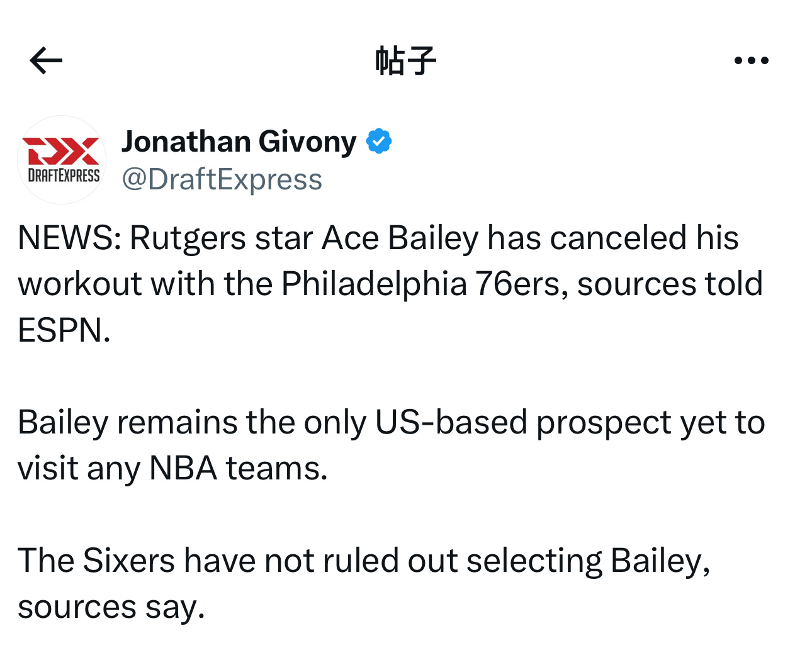This screenshot has width=812, height=660.
Task: Open the three-dot more options menu
Action: 752,60
